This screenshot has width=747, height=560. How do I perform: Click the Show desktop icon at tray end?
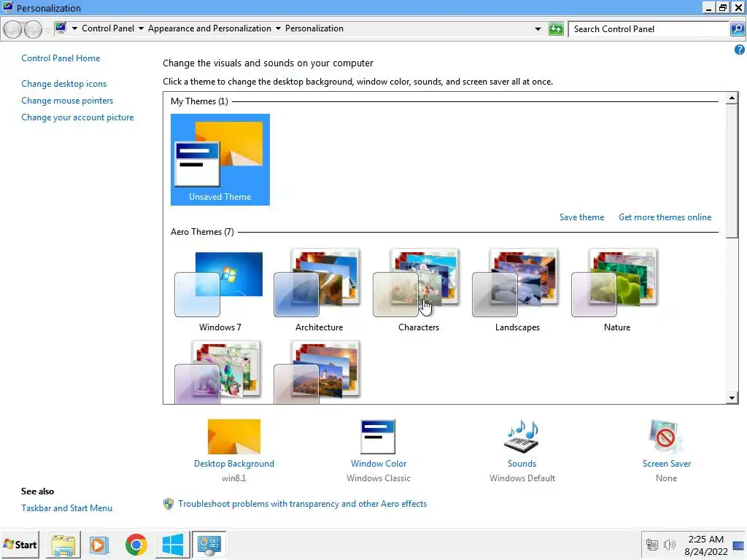click(739, 545)
